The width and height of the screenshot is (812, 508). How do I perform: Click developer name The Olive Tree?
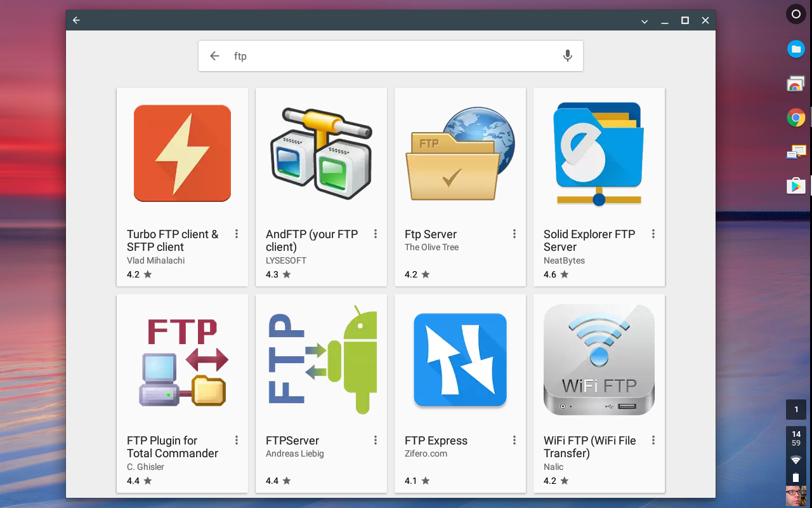click(x=431, y=247)
